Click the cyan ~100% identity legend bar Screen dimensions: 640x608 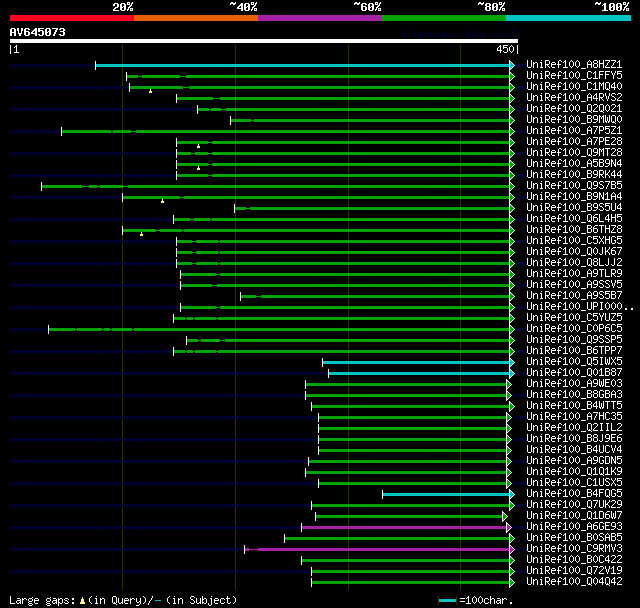(x=568, y=18)
